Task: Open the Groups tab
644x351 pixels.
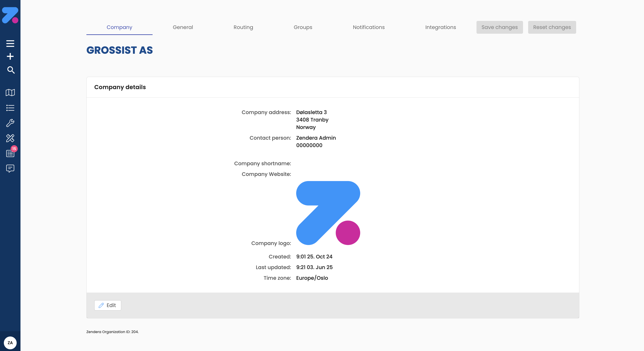Action: [303, 27]
